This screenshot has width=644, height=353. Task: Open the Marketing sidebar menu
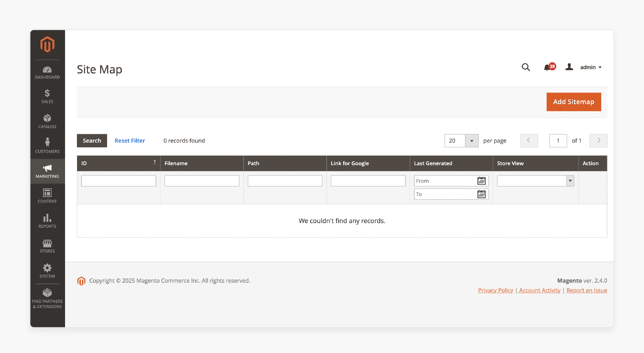pos(47,172)
